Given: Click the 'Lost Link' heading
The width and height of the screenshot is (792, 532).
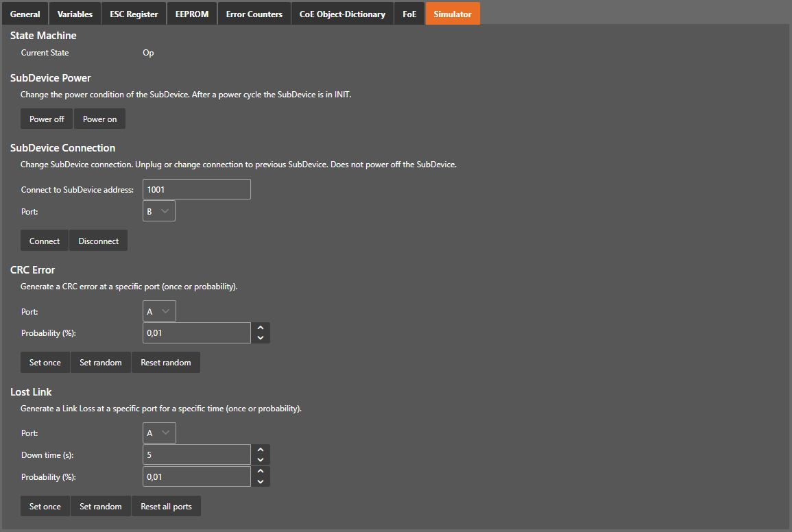Looking at the screenshot, I should (x=31, y=392).
